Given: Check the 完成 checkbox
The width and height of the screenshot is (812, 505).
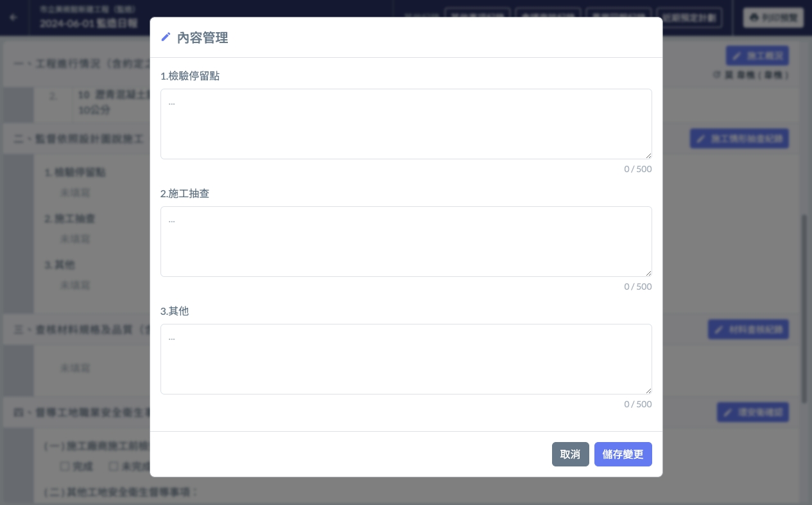Looking at the screenshot, I should point(65,466).
